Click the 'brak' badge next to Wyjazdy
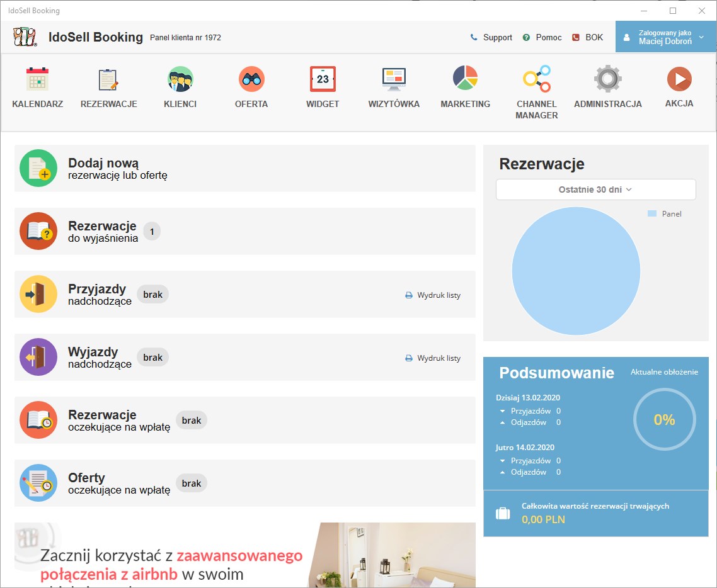The width and height of the screenshot is (717, 588). coord(152,358)
